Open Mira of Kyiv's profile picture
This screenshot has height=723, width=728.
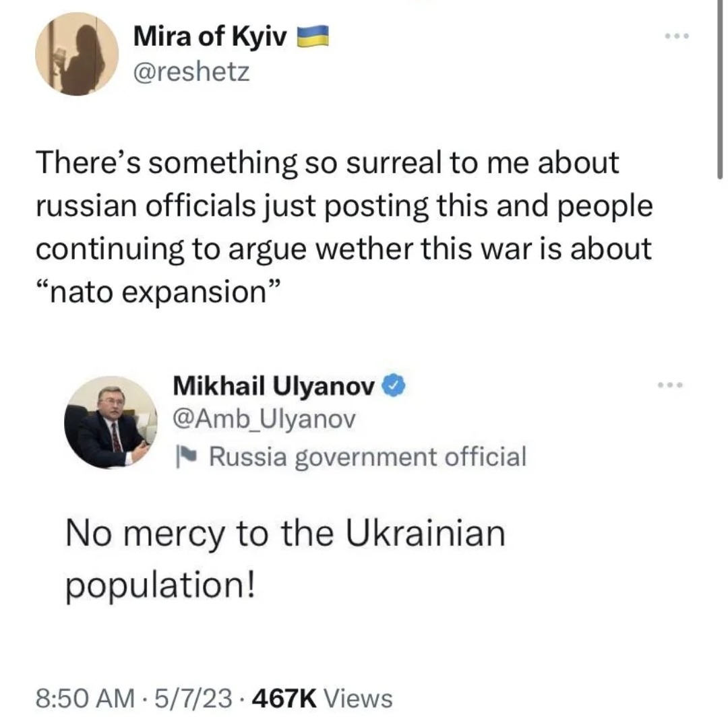tap(76, 53)
